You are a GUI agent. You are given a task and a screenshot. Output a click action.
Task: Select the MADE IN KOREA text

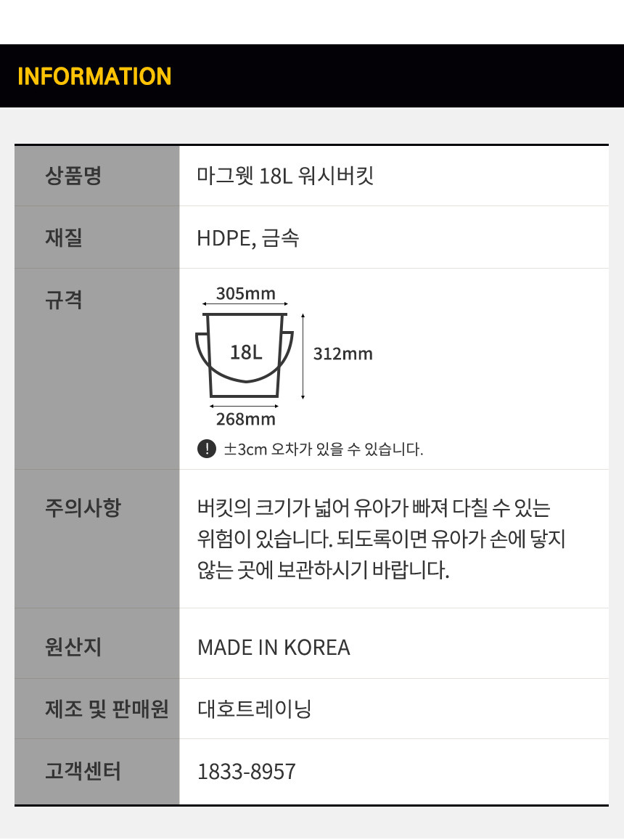pos(274,647)
